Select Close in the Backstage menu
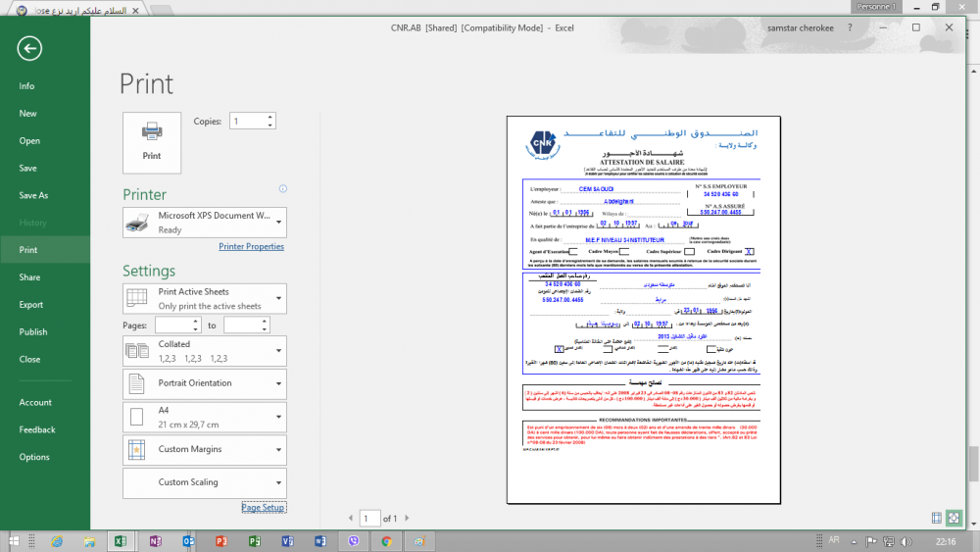The height and width of the screenshot is (552, 980). pyautogui.click(x=29, y=360)
